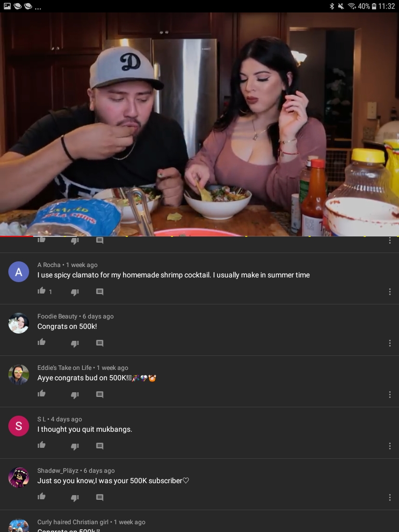The height and width of the screenshot is (532, 399).
Task: Open more options for Foodie Beauty's comment
Action: [x=390, y=343]
